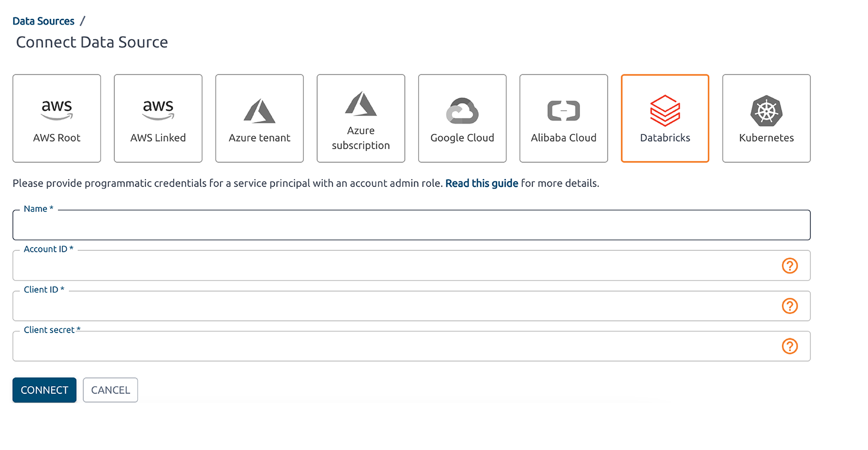
Task: Choose the Google Cloud source card
Action: (x=462, y=119)
